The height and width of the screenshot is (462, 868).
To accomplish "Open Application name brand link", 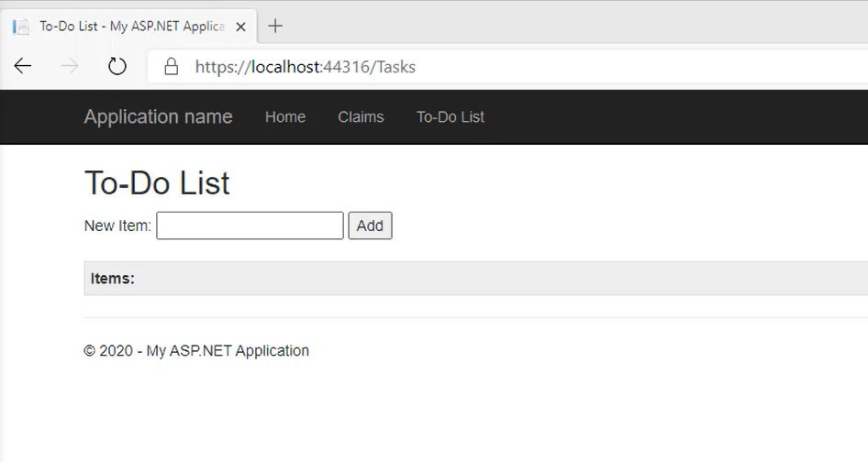I will coord(159,116).
